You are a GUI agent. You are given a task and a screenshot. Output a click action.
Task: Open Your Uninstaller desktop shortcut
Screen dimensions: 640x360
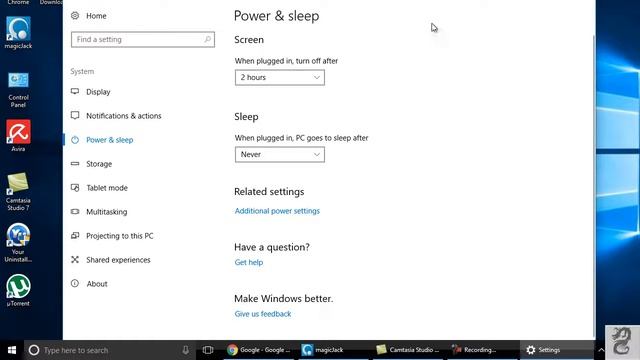[18, 242]
